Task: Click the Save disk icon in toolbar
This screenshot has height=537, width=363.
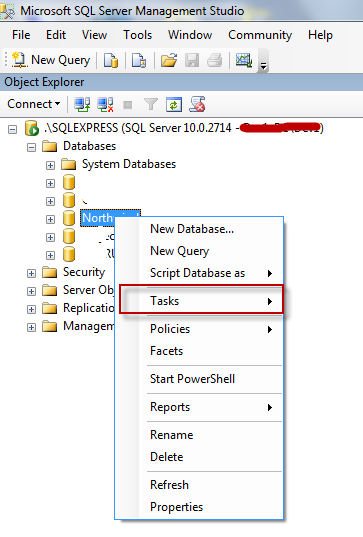Action: [192, 60]
